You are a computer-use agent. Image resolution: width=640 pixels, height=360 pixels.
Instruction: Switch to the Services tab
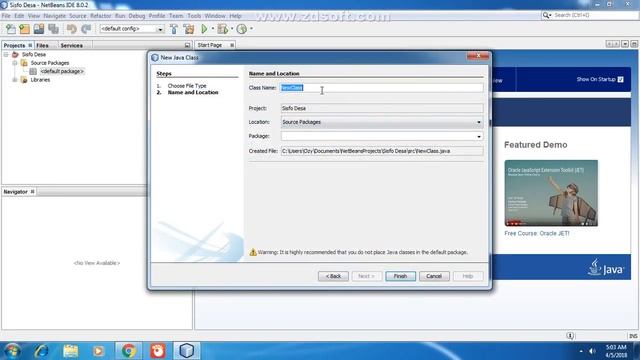[71, 45]
